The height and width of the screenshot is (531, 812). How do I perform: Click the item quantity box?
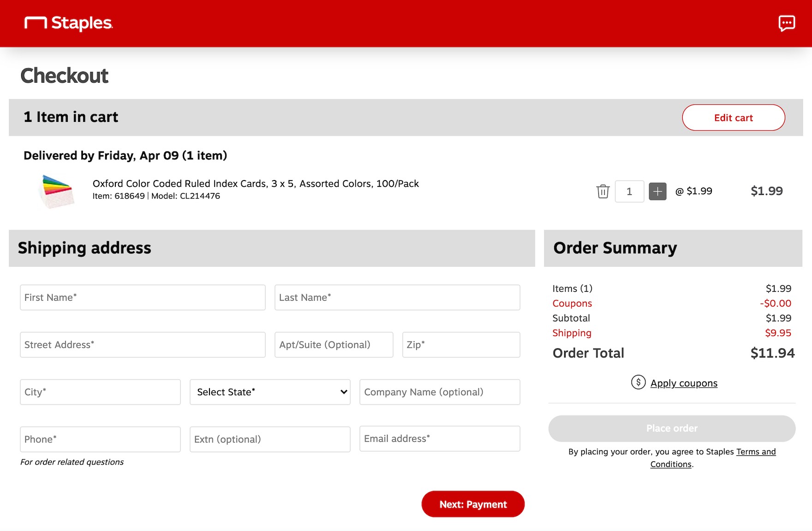coord(629,191)
